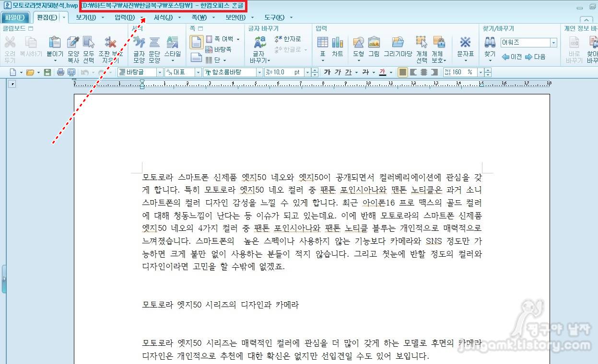Toggle bold 가 formatting
Screen dimensions: 598x364
point(327,72)
